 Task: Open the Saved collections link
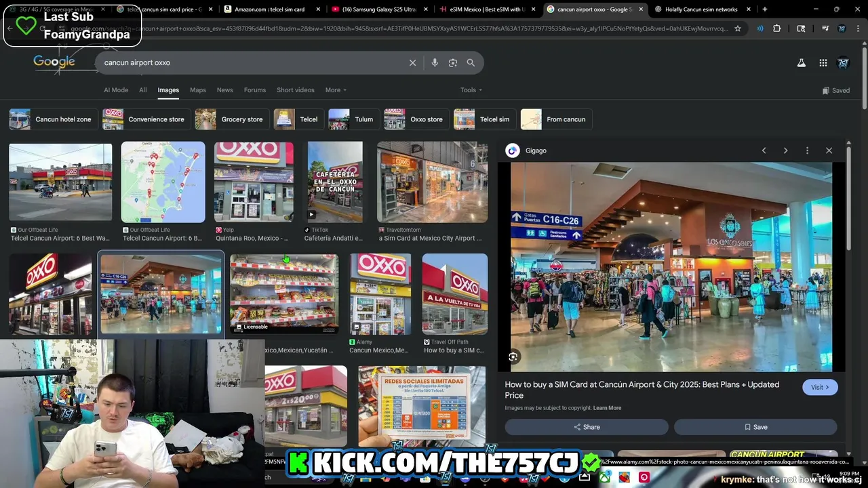[x=835, y=90]
